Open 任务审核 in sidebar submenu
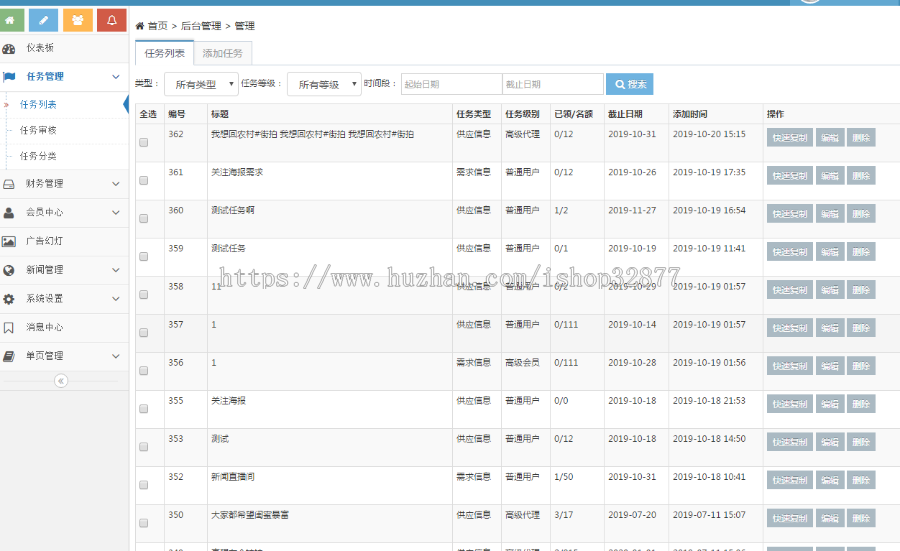The height and width of the screenshot is (551, 900). [38, 130]
